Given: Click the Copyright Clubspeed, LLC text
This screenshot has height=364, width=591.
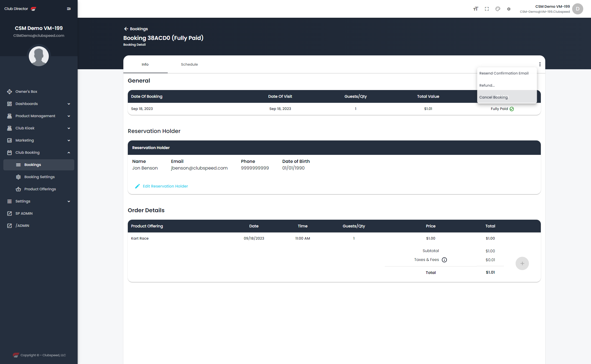Looking at the screenshot, I should (43, 355).
